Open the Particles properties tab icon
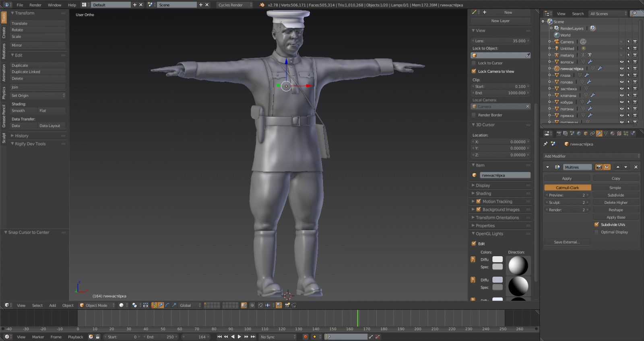 625,134
